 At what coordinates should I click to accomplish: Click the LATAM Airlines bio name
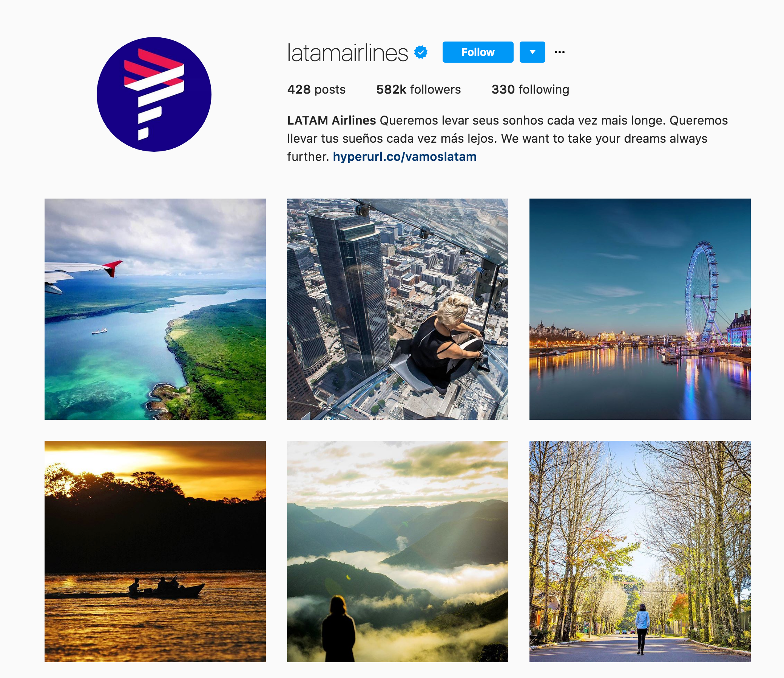(332, 120)
